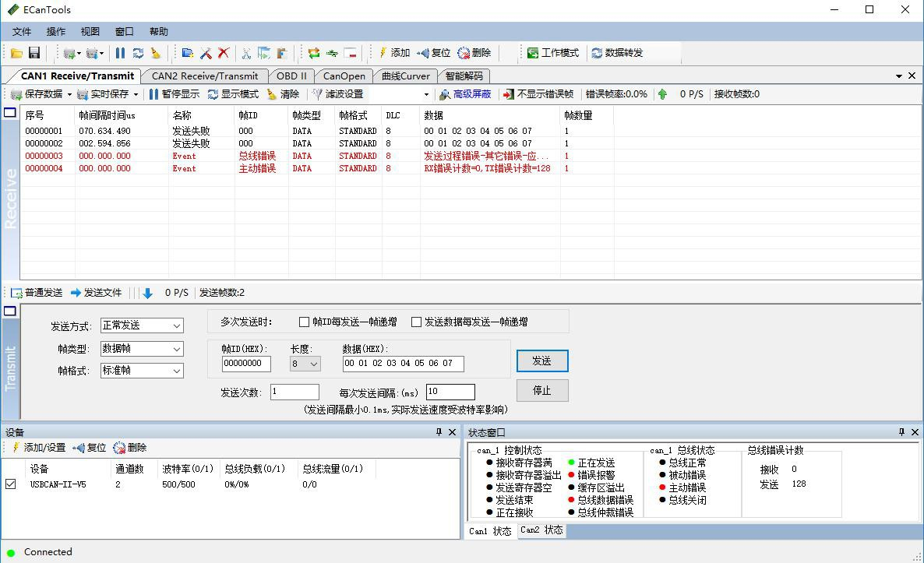This screenshot has width=924, height=563.
Task: Enable 发送数据每发送一帧递增 checkbox
Action: click(417, 322)
